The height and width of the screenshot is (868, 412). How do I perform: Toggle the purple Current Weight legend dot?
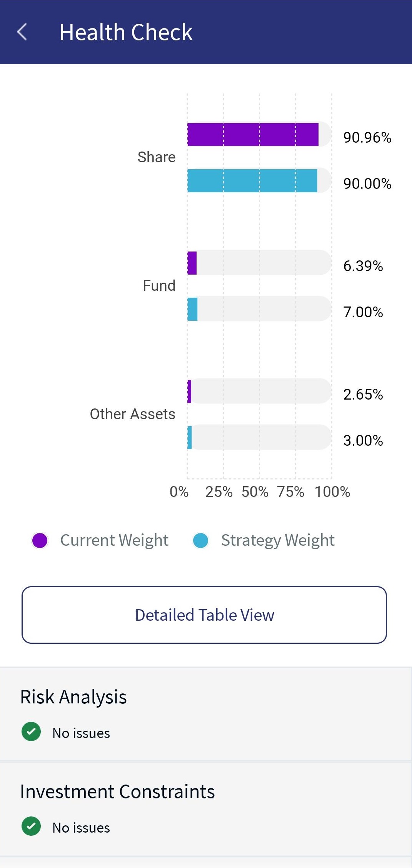[x=40, y=540]
